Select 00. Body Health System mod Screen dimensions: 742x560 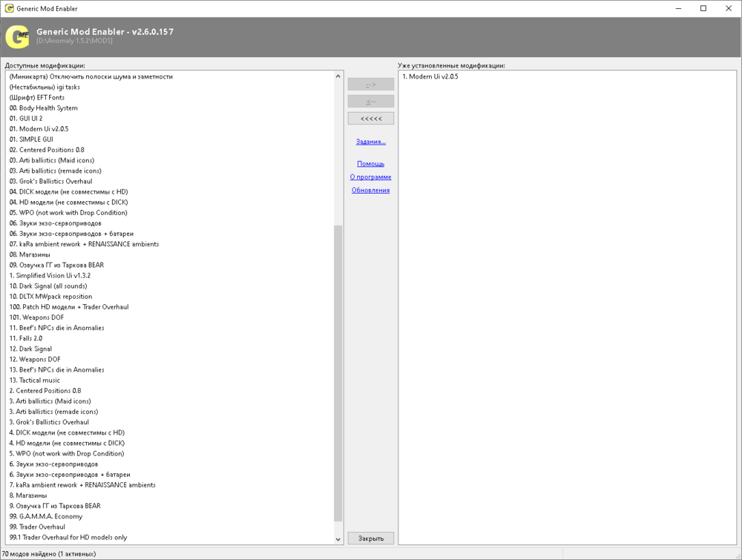tap(43, 108)
